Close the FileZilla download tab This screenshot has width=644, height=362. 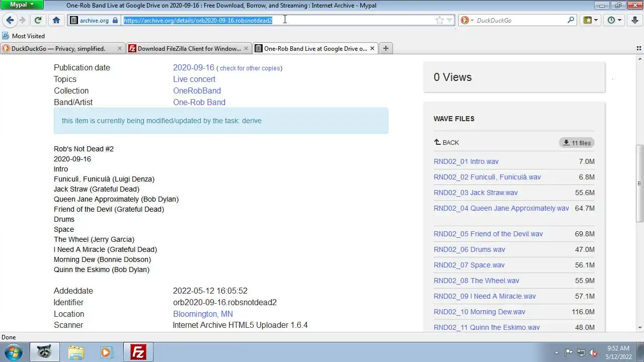point(246,49)
